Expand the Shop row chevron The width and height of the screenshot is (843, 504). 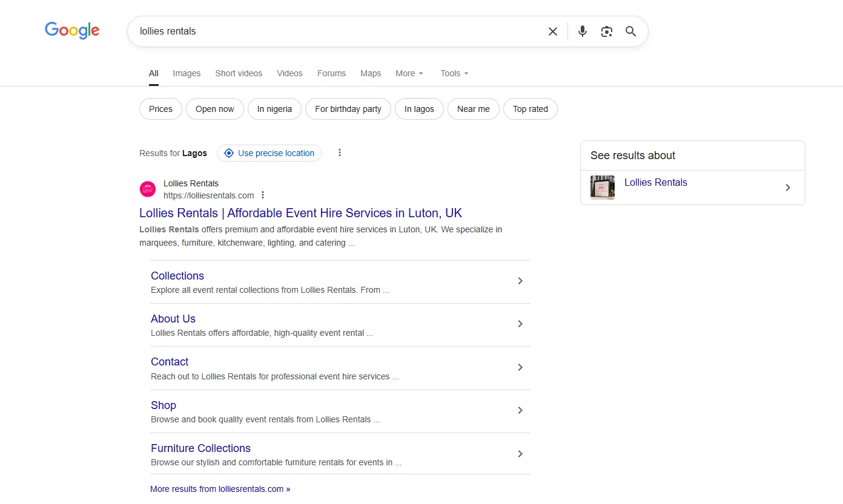pyautogui.click(x=520, y=410)
